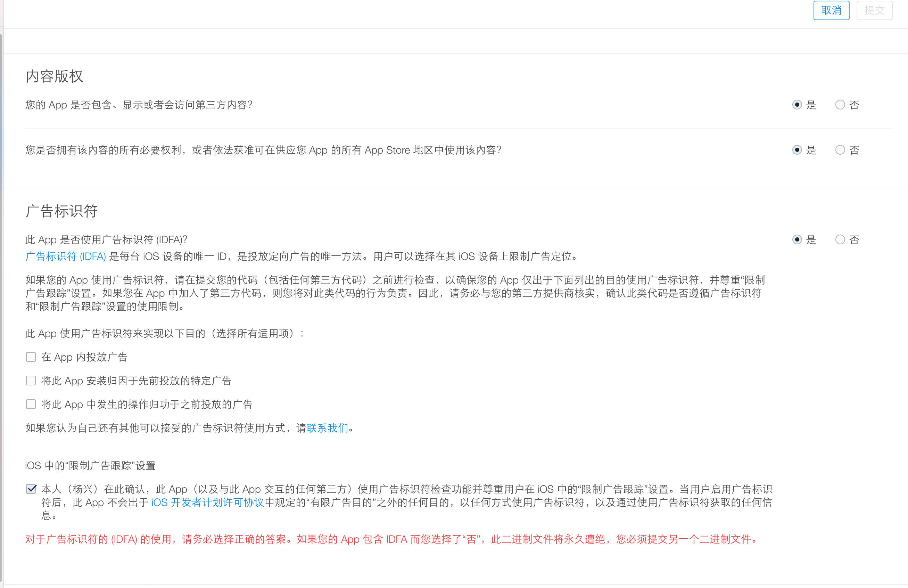Image resolution: width=908 pixels, height=588 pixels.
Task: Click the 广告标识符 section heading
Action: (x=61, y=211)
